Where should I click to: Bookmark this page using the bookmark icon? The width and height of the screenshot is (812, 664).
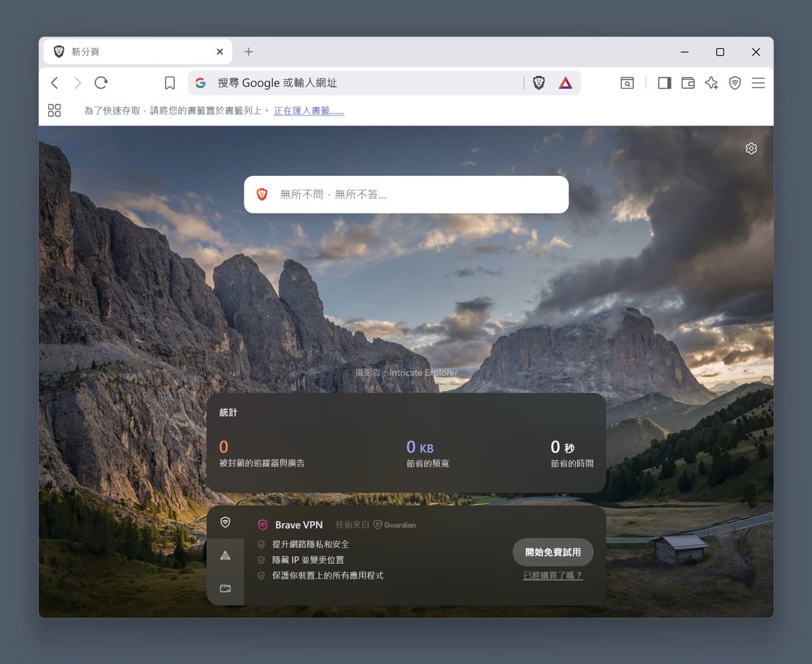pos(169,83)
